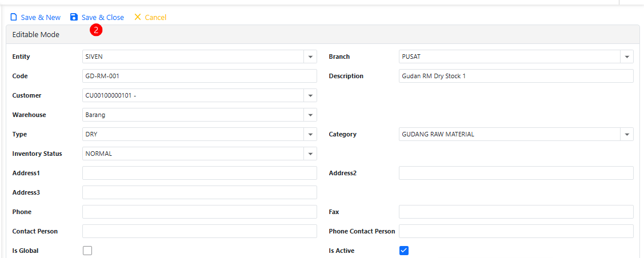
Task: Focus the Address1 input field
Action: pos(199,173)
